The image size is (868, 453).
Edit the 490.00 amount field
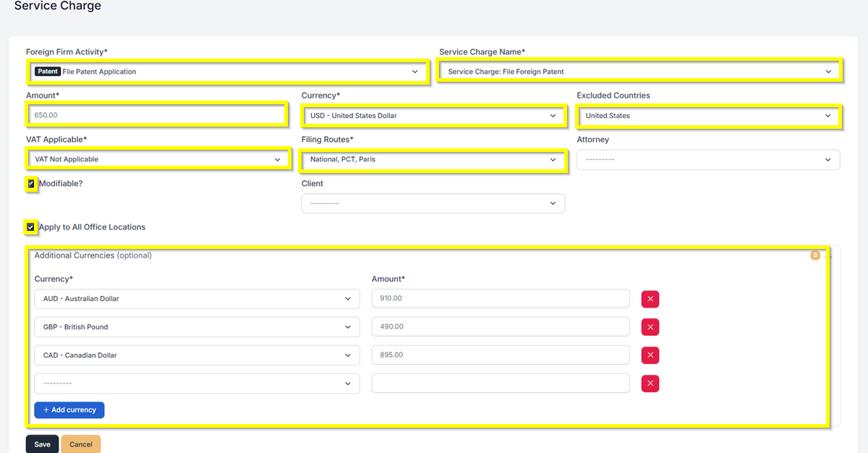[501, 327]
